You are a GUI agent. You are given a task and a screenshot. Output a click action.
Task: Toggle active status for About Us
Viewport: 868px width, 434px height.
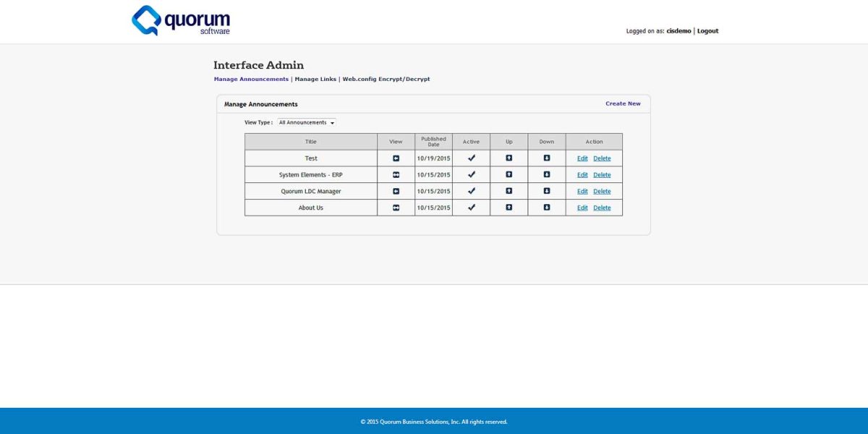[471, 208]
